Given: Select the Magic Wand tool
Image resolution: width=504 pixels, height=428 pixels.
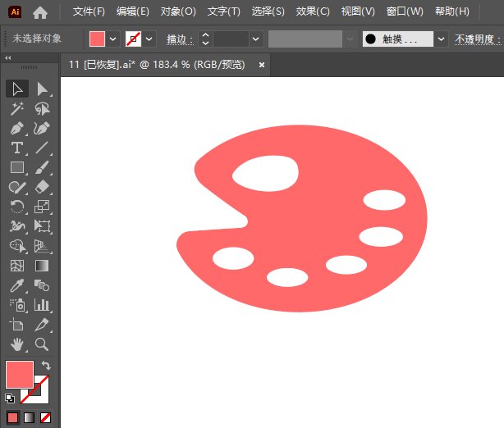Looking at the screenshot, I should click(x=16, y=108).
